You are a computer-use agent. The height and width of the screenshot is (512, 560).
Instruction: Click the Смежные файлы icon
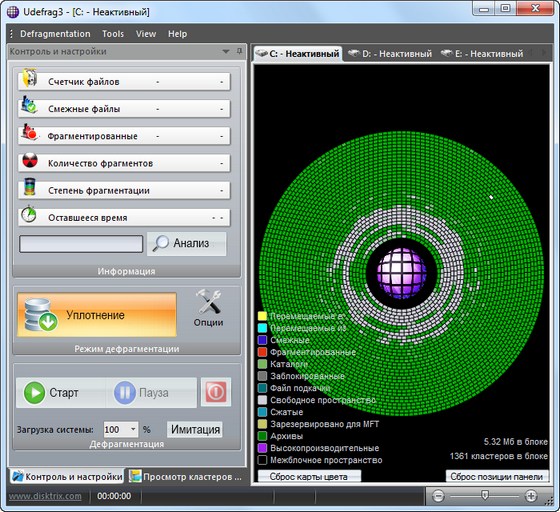coord(29,105)
